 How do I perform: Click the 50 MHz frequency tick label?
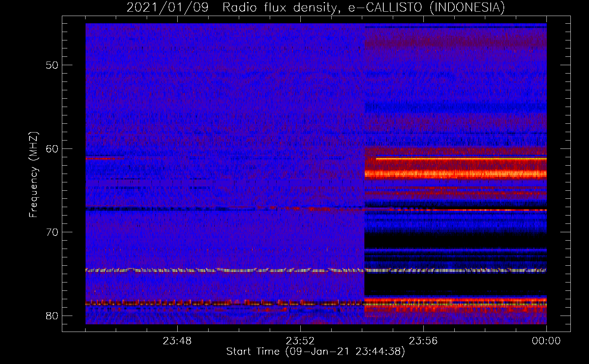coord(52,65)
